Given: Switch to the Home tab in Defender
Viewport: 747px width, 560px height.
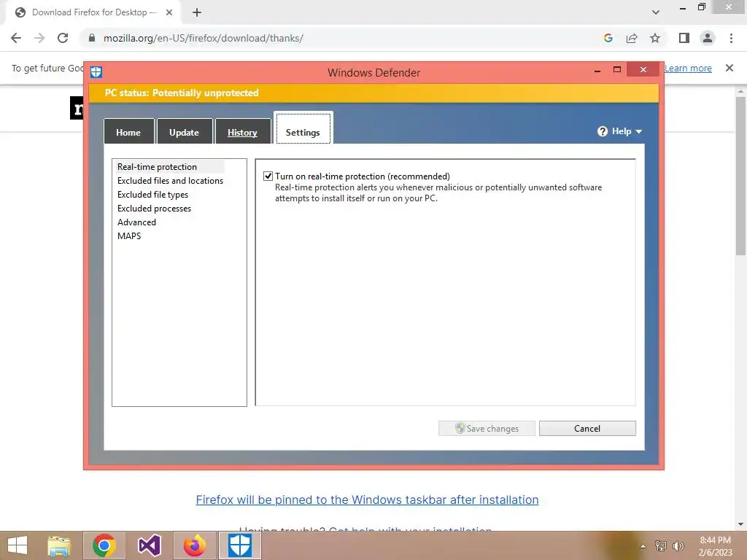Looking at the screenshot, I should 128,133.
